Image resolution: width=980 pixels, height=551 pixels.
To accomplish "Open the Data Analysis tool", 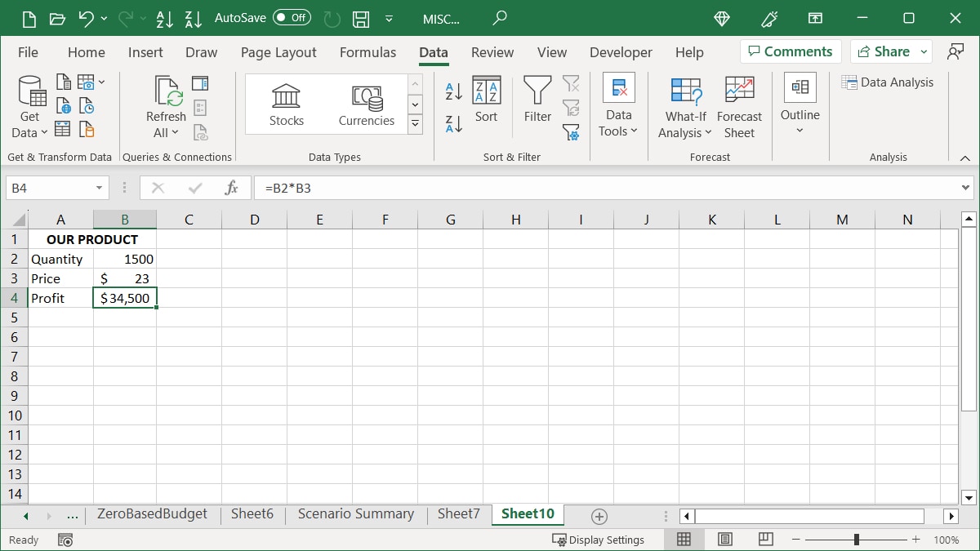I will [889, 82].
